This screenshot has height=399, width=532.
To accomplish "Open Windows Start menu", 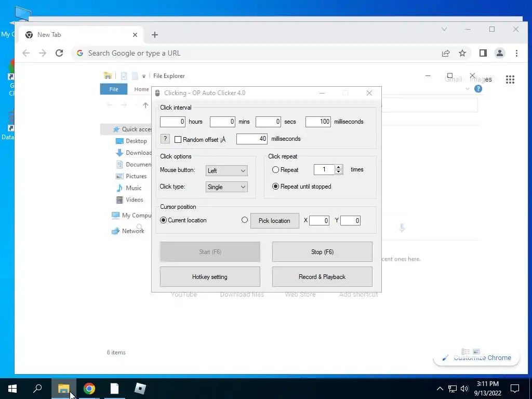I will pos(12,389).
